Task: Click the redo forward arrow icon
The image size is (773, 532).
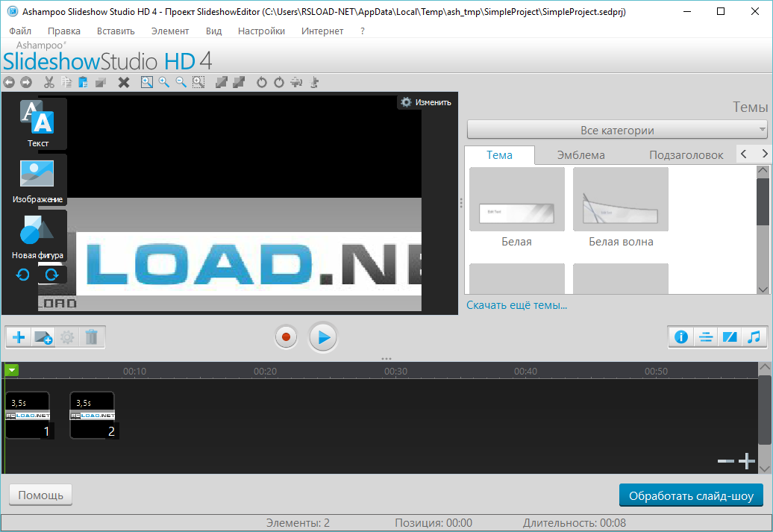Action: tap(26, 82)
